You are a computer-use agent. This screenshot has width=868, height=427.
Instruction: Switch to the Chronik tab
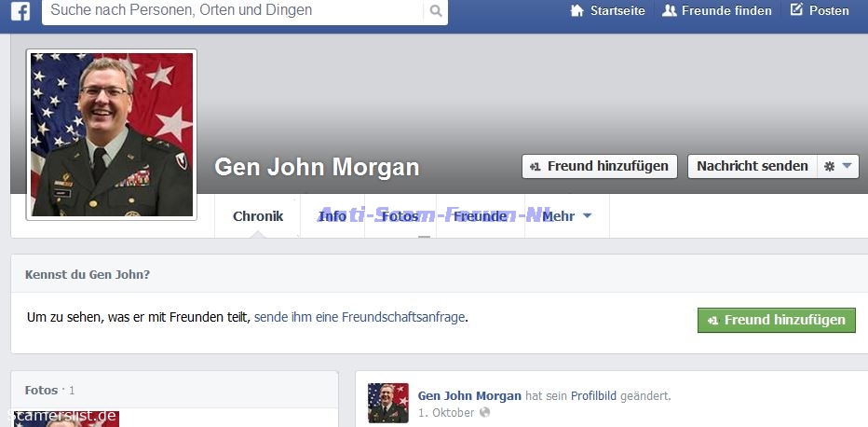(x=258, y=216)
